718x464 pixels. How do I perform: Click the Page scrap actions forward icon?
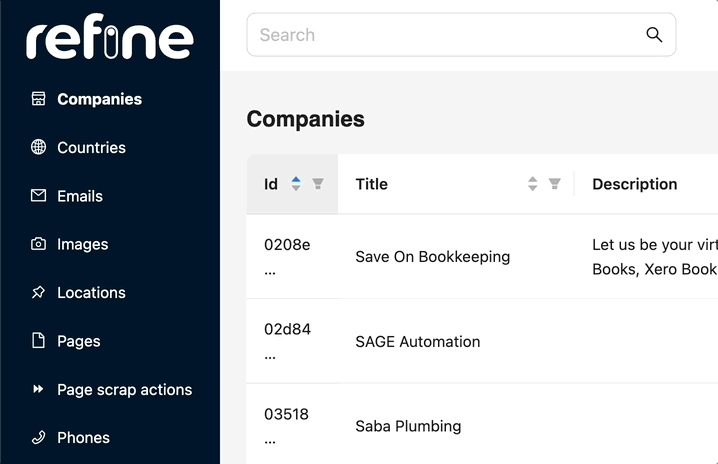click(38, 389)
